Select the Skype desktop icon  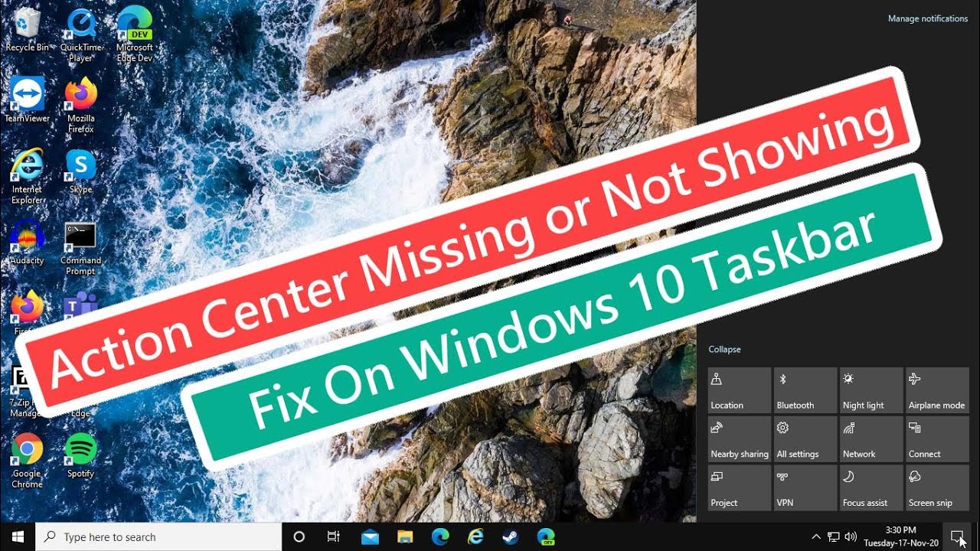80,171
